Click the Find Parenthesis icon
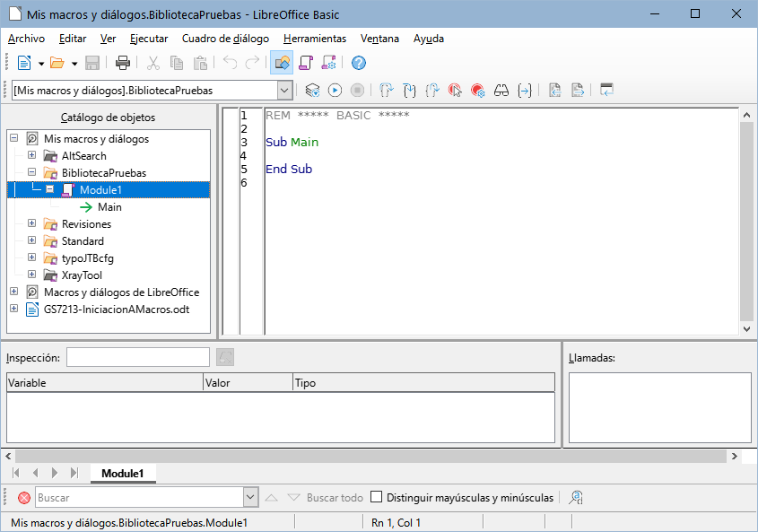The width and height of the screenshot is (758, 532). (525, 91)
